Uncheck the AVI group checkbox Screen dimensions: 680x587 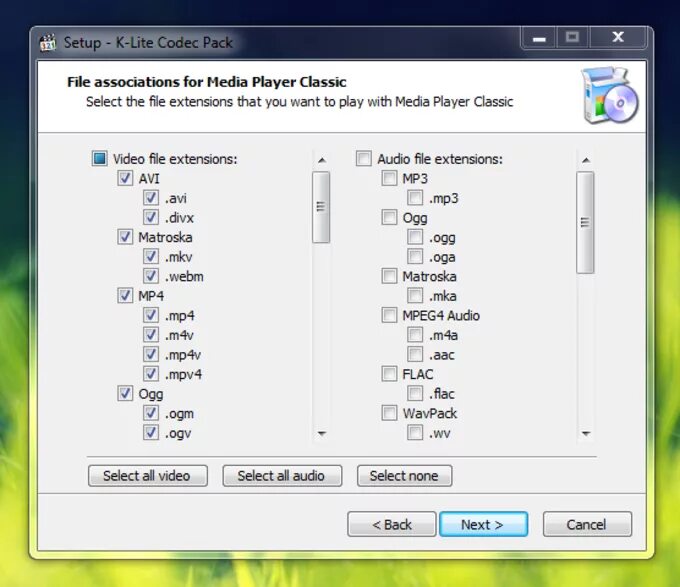(125, 178)
